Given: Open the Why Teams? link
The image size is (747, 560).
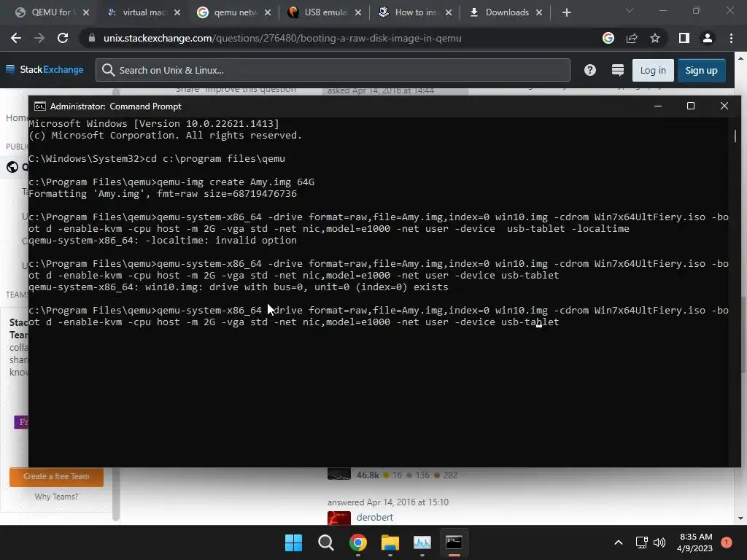Looking at the screenshot, I should [x=56, y=497].
